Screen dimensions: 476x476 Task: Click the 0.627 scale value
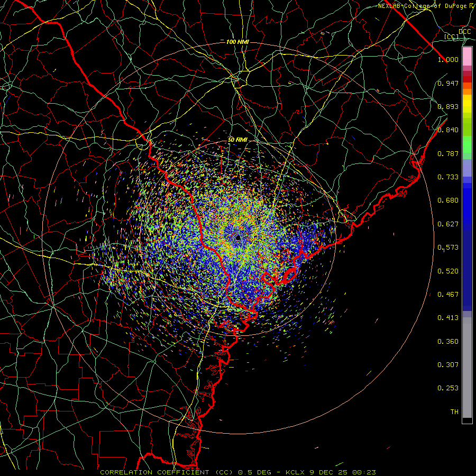448,224
